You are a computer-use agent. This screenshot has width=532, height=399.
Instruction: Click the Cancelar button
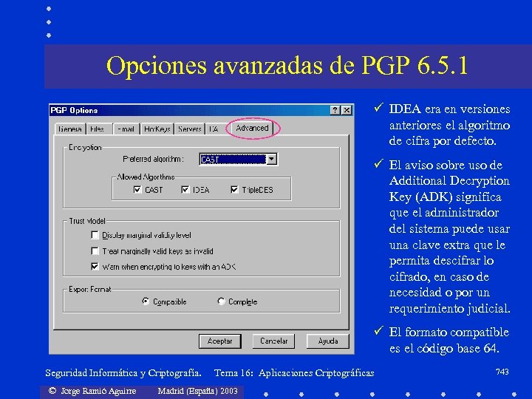coord(273,341)
